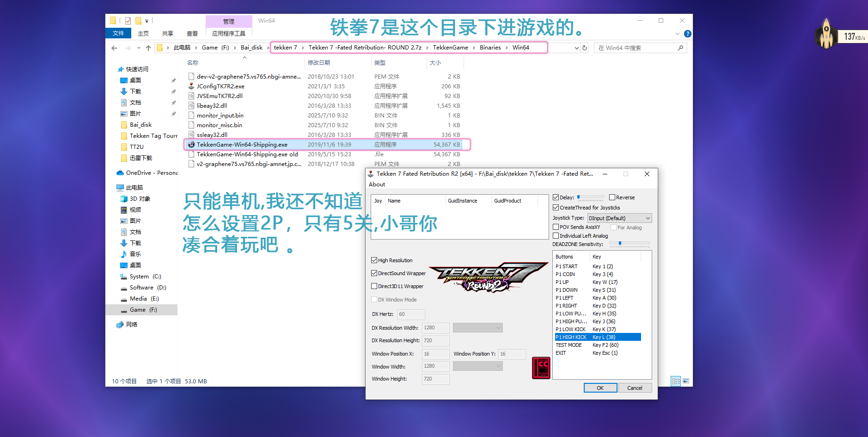Click the DX Hertz input field

click(411, 314)
